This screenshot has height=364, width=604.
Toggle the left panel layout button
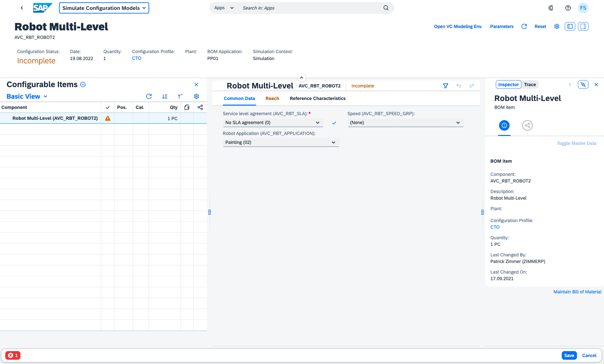point(570,26)
